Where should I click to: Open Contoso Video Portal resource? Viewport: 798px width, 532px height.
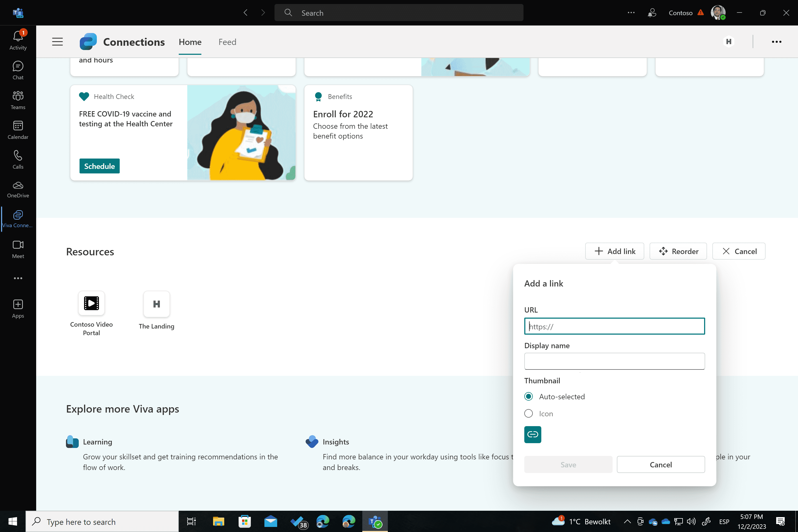91,314
